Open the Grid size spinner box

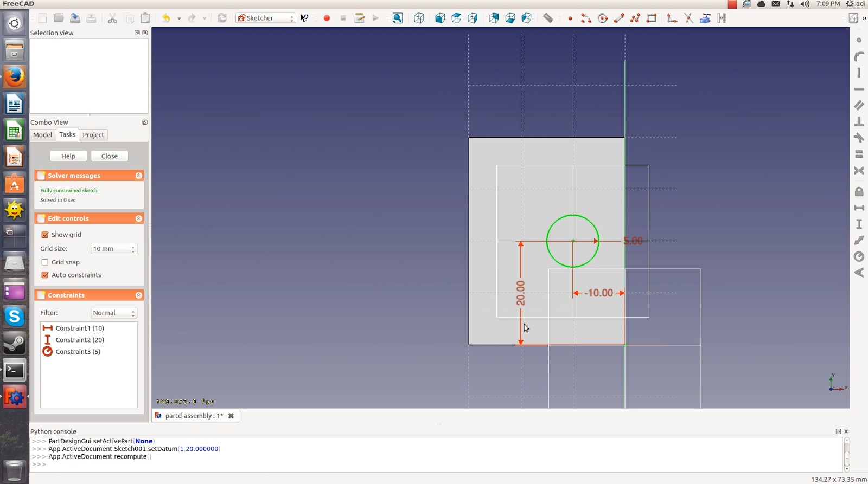coord(114,249)
